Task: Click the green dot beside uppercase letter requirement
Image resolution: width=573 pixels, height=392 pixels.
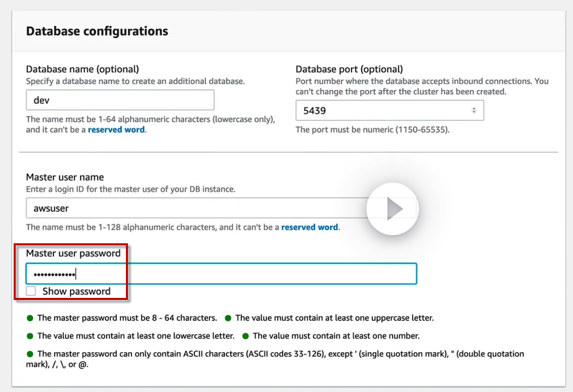Action: tap(228, 318)
